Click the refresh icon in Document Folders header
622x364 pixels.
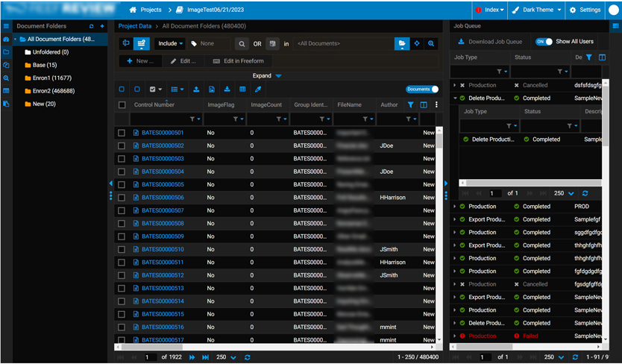(x=92, y=26)
